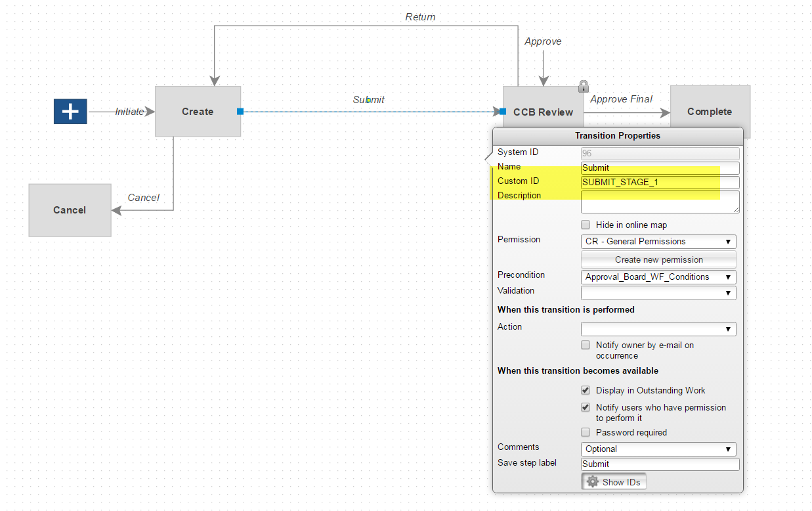Click the Return transition label

pos(420,17)
